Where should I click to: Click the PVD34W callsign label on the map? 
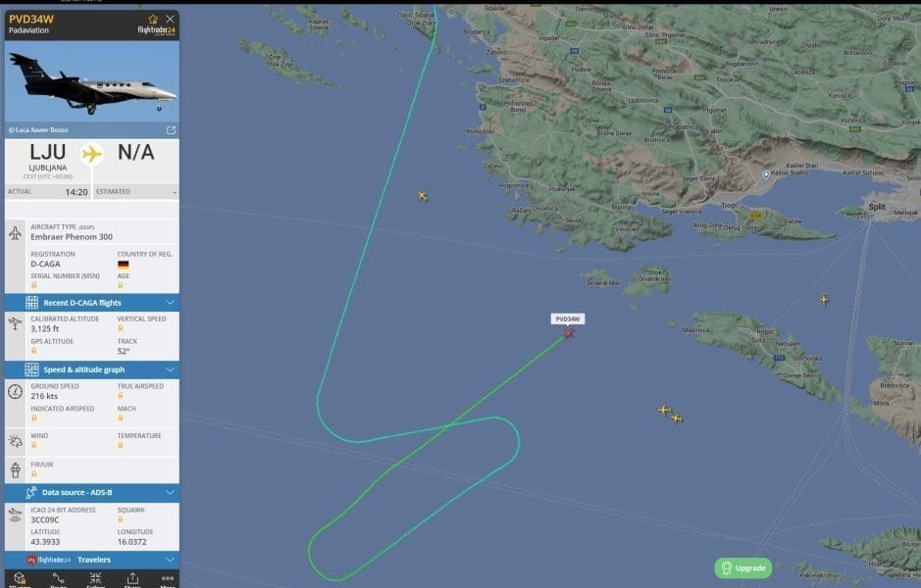coord(567,319)
